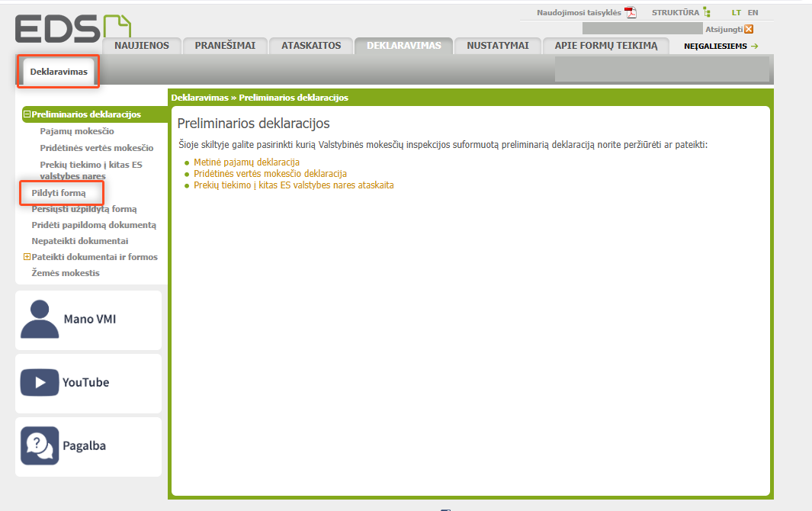Open the ATASKAITOS tab
Screen dimensions: 812x511
tap(311, 46)
